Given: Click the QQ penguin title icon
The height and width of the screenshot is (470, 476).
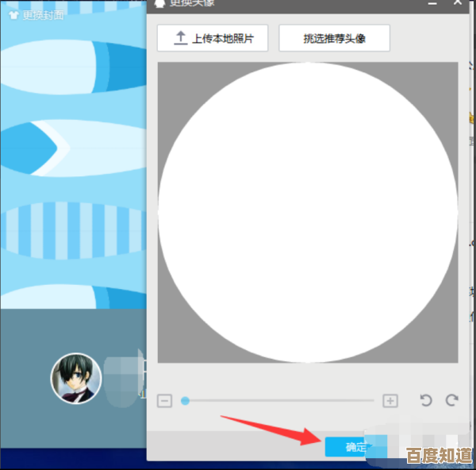Looking at the screenshot, I should 159,3.
